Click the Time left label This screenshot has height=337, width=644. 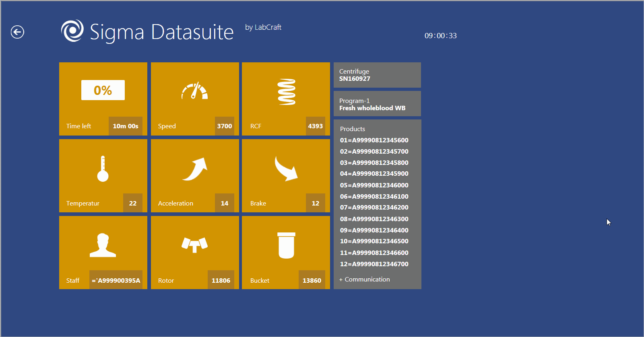[78, 126]
